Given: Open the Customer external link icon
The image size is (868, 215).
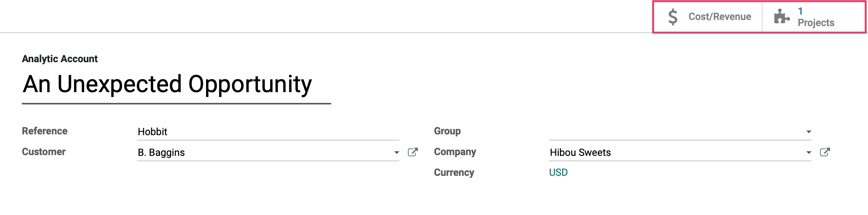Looking at the screenshot, I should click(413, 152).
